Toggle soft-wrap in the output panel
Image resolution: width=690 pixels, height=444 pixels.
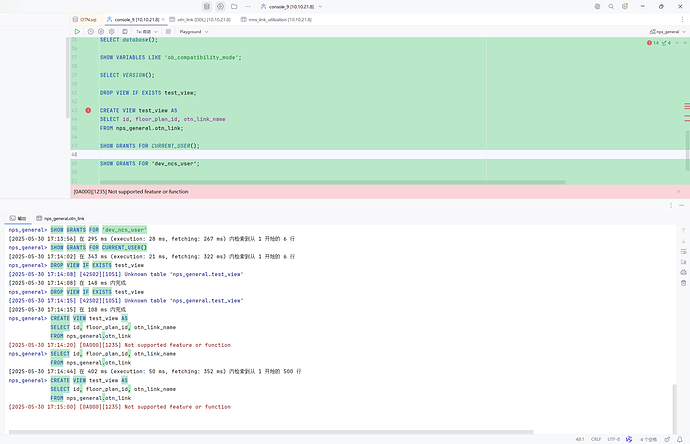pyautogui.click(x=683, y=251)
